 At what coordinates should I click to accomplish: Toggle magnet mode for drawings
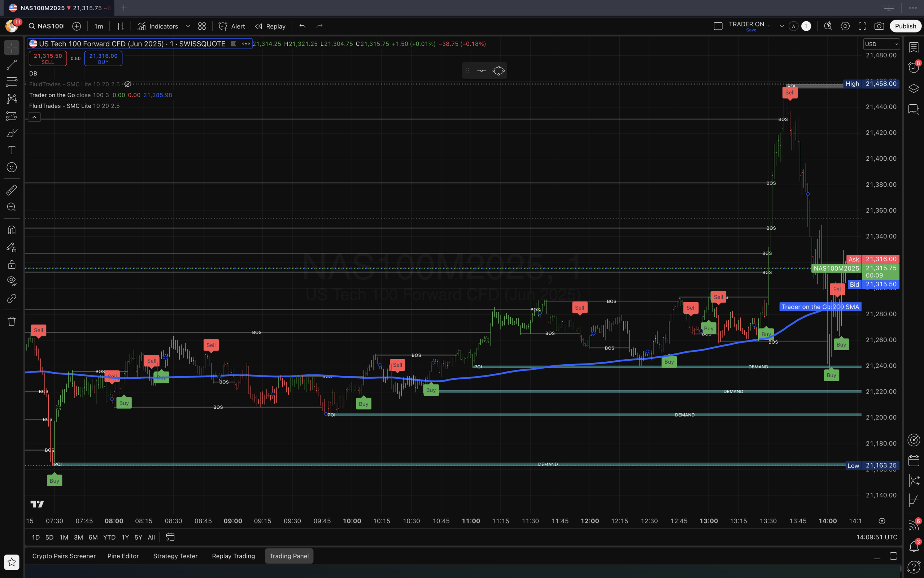point(12,230)
